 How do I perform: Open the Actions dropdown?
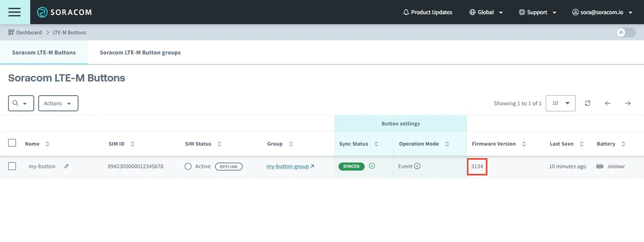[x=58, y=103]
